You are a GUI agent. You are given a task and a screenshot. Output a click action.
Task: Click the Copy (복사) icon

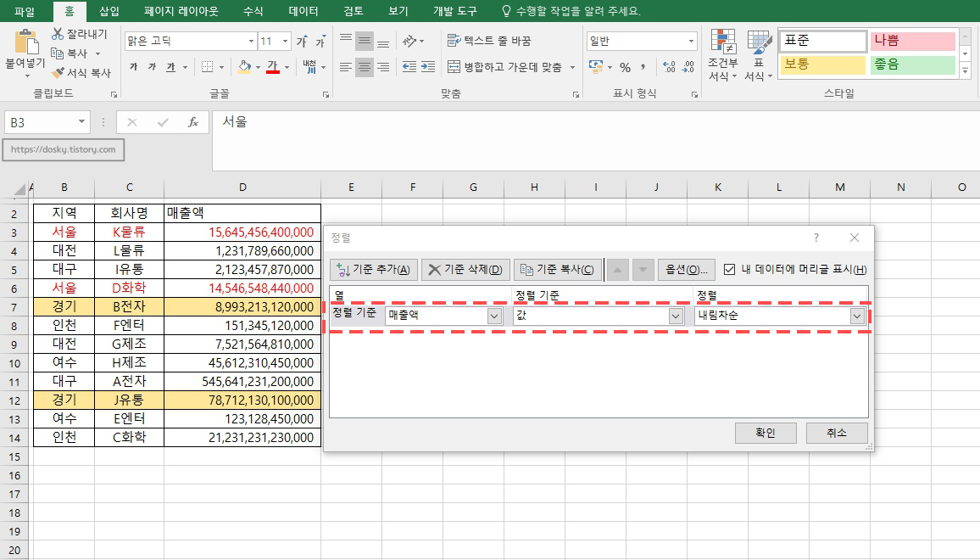(x=58, y=53)
